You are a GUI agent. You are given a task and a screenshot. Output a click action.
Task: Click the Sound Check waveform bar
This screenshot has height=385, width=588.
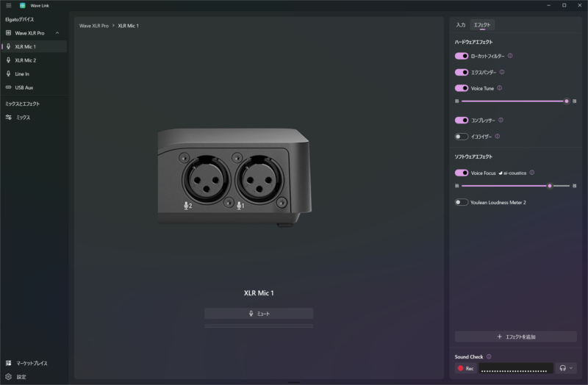click(516, 369)
